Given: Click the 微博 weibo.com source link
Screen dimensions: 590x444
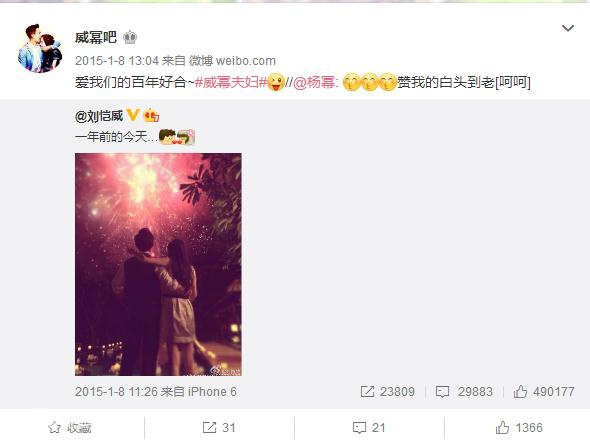Looking at the screenshot, I should point(232,61).
